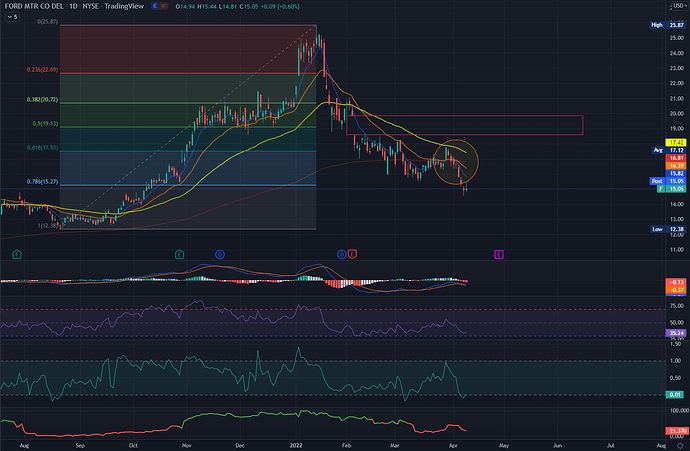Image resolution: width=690 pixels, height=451 pixels.
Task: Click the green F 15.05 last price label
Action: coord(671,189)
